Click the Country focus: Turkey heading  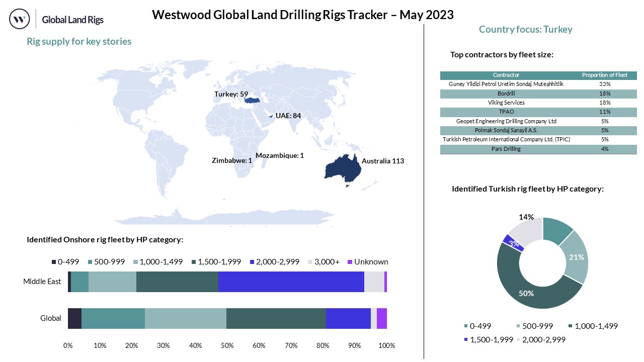[525, 30]
